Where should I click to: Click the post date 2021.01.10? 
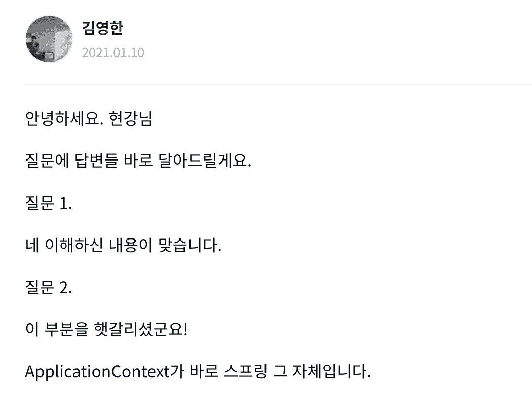tap(113, 53)
